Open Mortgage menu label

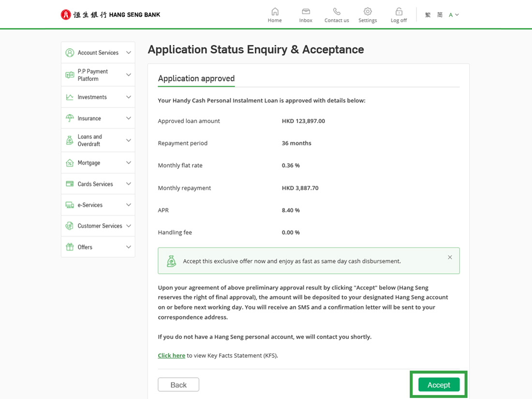click(89, 163)
